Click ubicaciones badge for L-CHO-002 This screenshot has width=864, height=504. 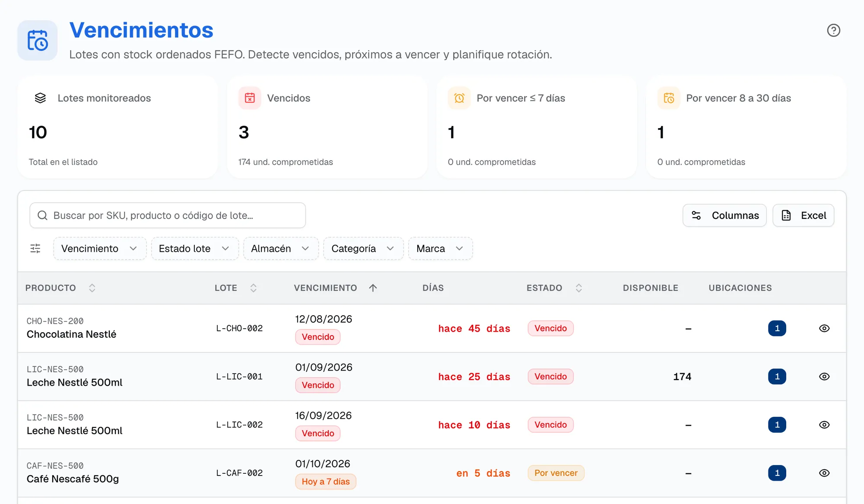(777, 328)
